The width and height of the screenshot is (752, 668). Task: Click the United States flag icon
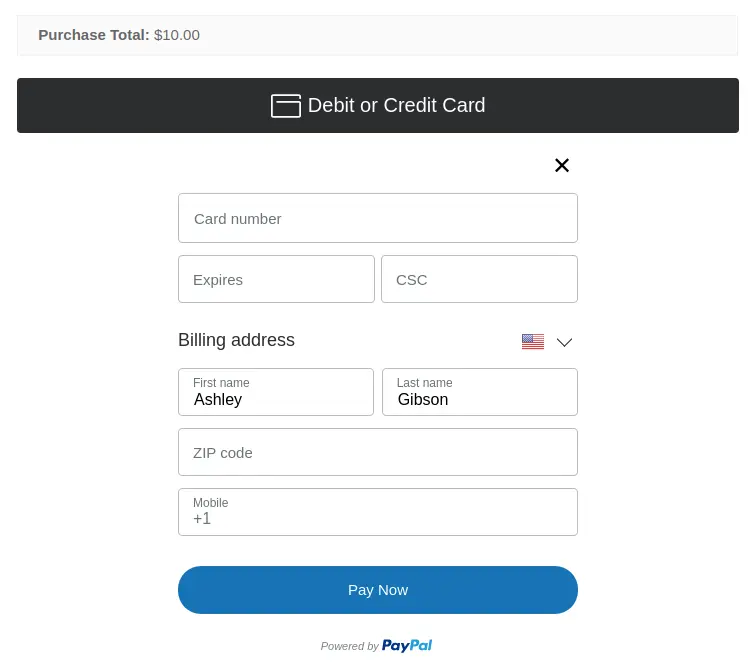533,342
